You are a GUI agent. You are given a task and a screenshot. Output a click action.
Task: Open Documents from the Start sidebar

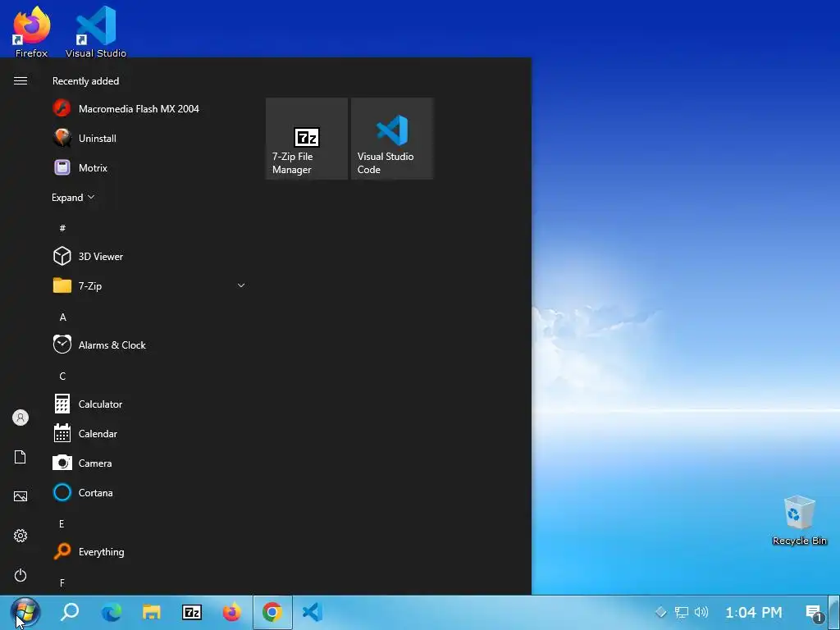(x=21, y=457)
